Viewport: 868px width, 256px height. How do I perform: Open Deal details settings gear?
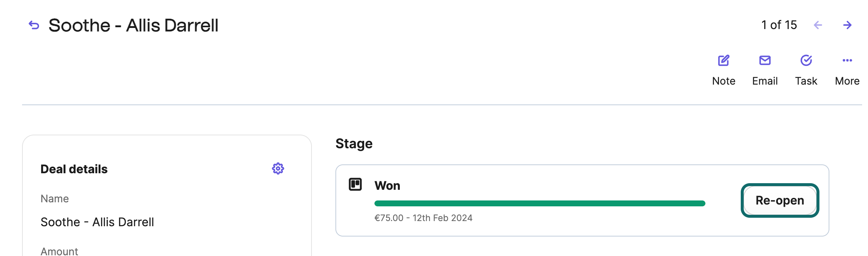pyautogui.click(x=278, y=169)
